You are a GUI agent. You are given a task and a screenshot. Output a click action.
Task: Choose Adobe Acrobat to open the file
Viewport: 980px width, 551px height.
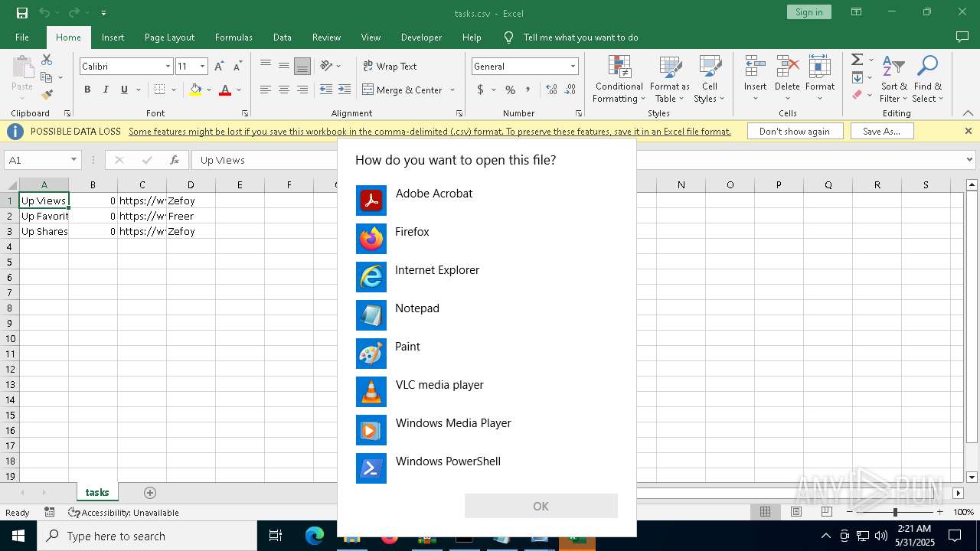[487, 201]
